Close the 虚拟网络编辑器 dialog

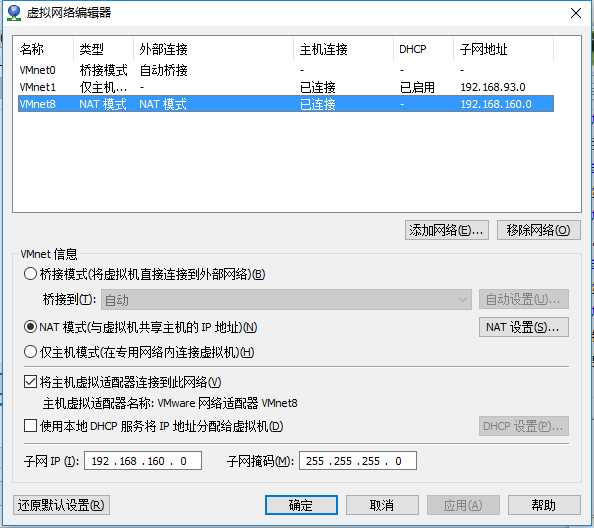[x=576, y=14]
